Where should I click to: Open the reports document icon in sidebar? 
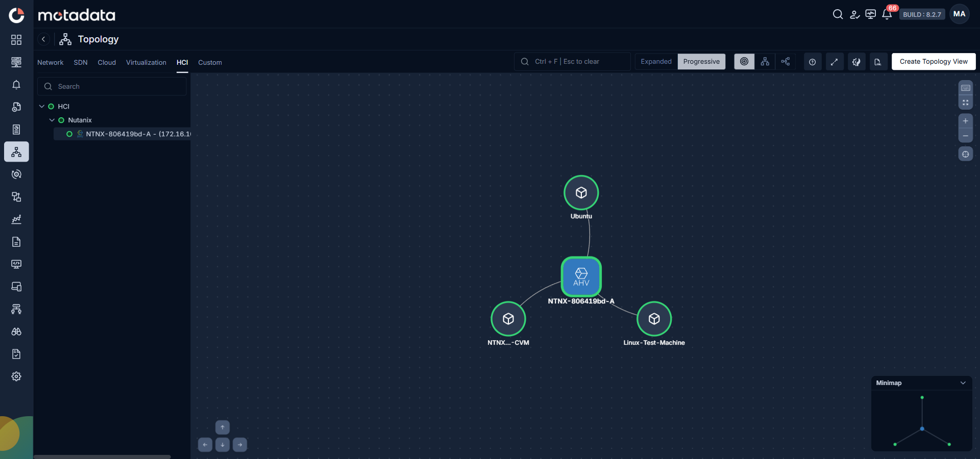tap(16, 242)
